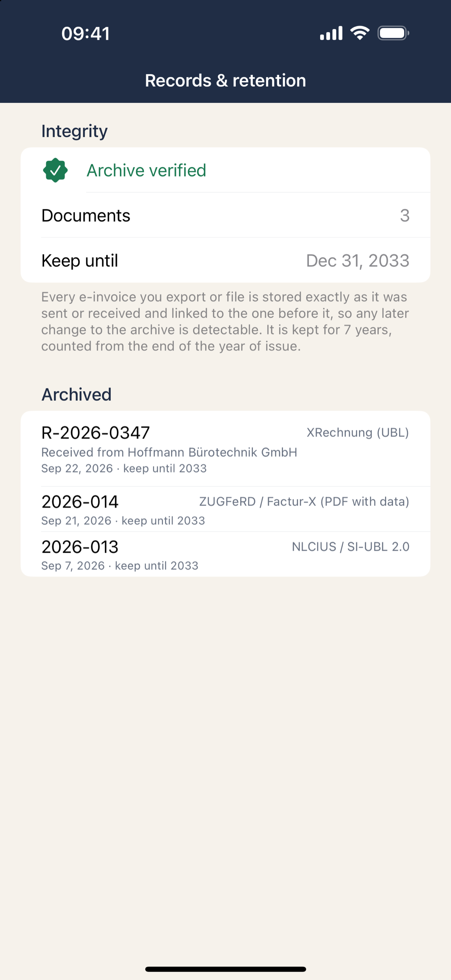Image resolution: width=451 pixels, height=980 pixels.
Task: Tap the 09:41 clock in status bar
Action: [x=86, y=33]
